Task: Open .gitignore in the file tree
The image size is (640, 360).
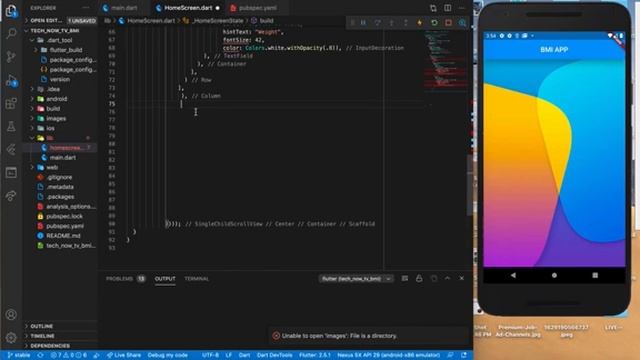Action: coord(60,177)
